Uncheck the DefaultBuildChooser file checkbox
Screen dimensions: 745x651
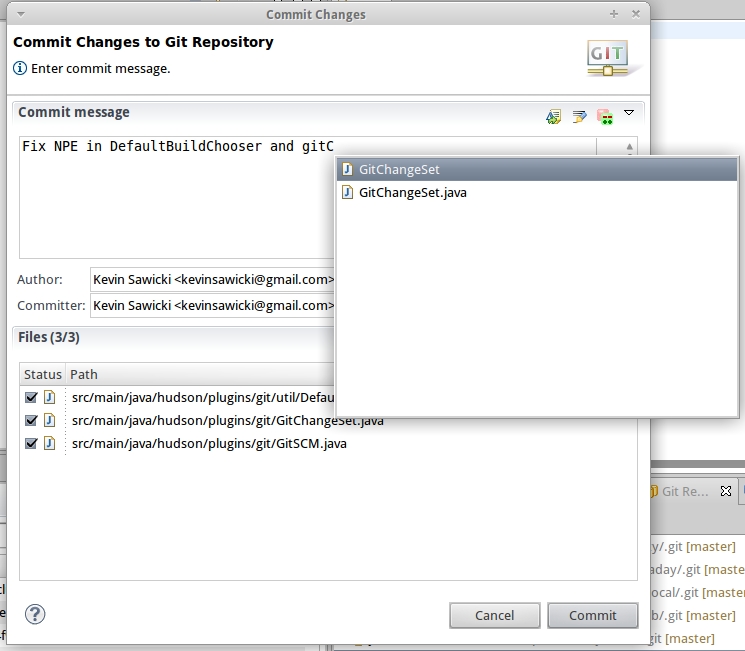click(31, 397)
